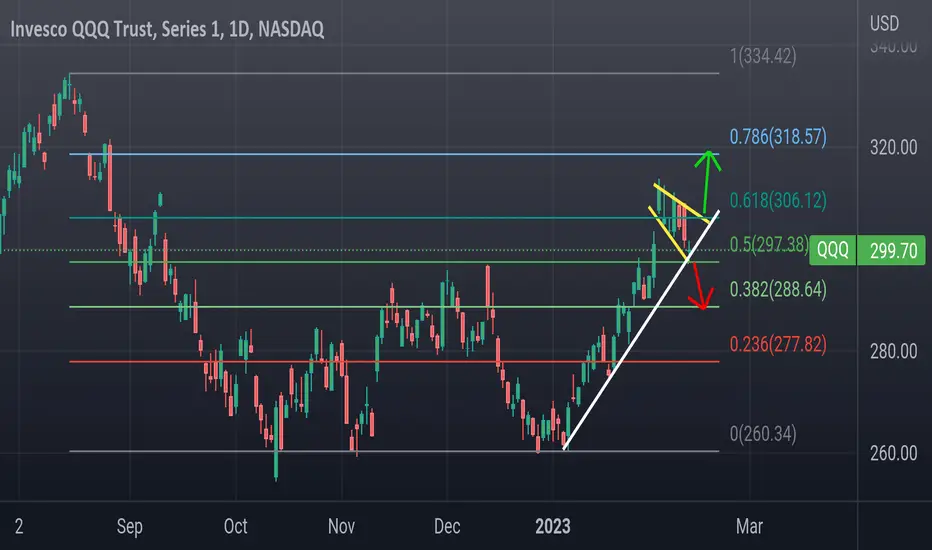Click the USD currency label
The width and height of the screenshot is (932, 550).
click(884, 24)
